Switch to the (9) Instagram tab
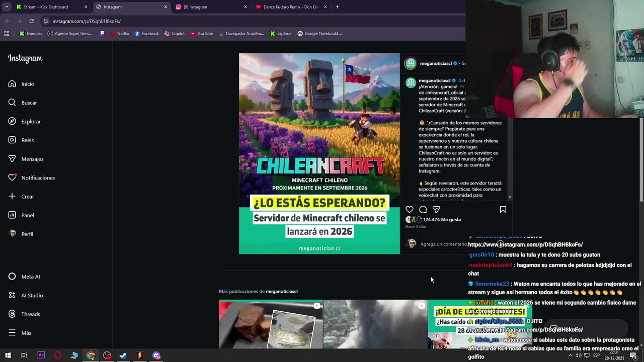 point(212,7)
